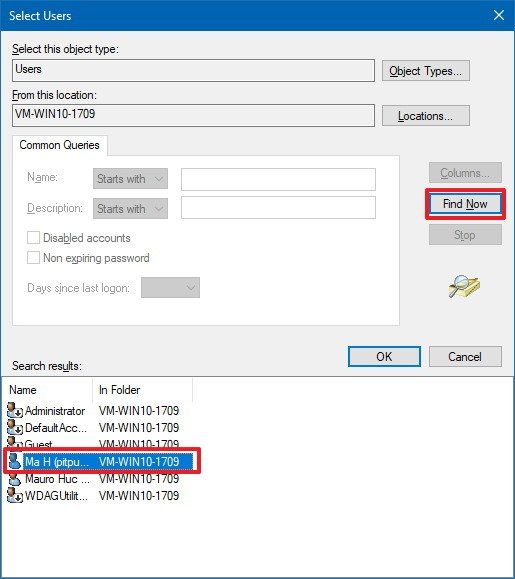Screen dimensions: 515x579
Task: Open the Name Starts with dropdown
Action: point(130,179)
